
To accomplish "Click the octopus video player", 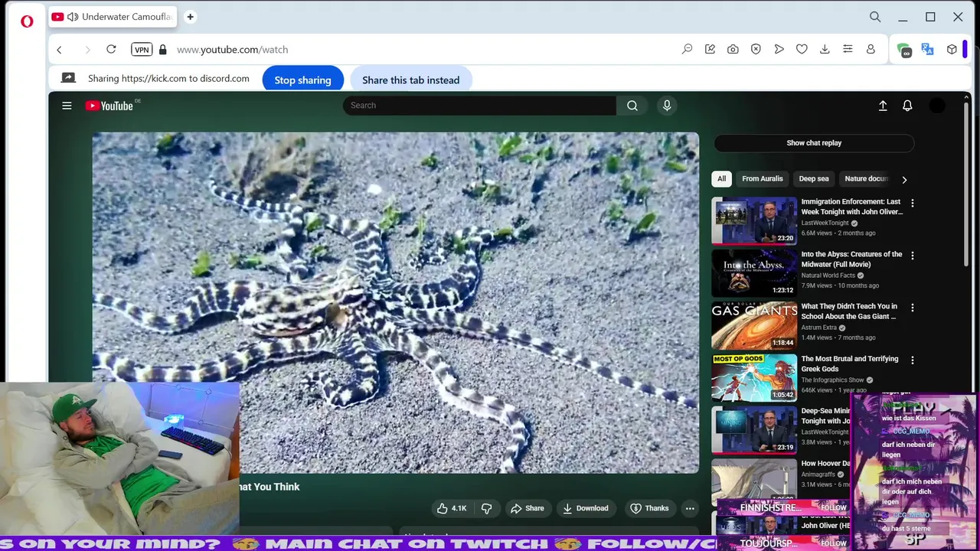I will click(x=396, y=302).
